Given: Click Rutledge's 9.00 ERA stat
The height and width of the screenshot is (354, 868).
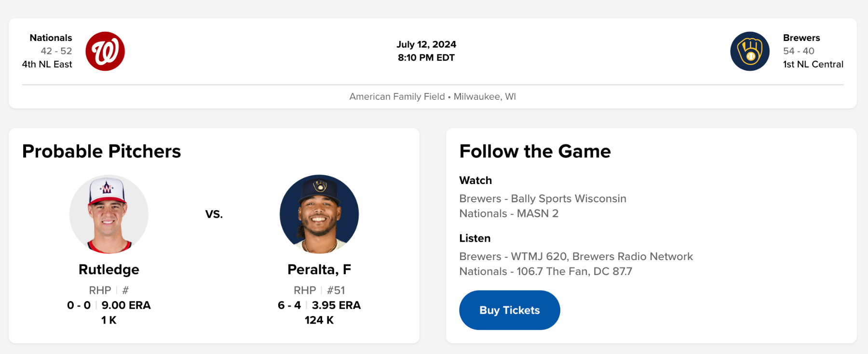Looking at the screenshot, I should 126,305.
